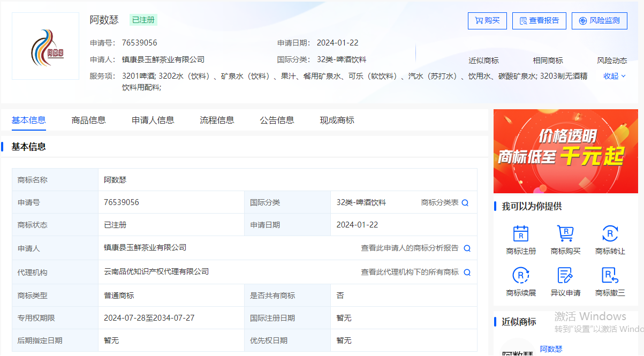This screenshot has width=644, height=356.
Task: Click the 申请日期 value in the table
Action: (358, 225)
